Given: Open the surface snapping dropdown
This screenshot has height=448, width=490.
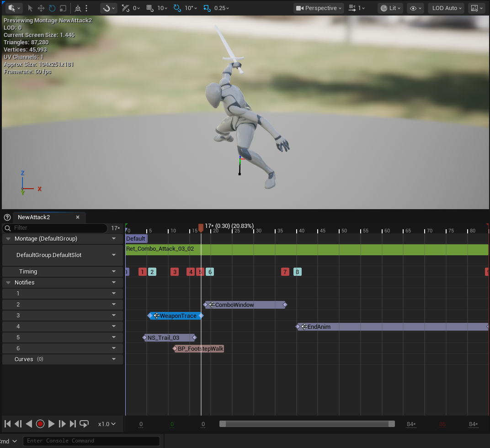Looking at the screenshot, I should tap(109, 8).
